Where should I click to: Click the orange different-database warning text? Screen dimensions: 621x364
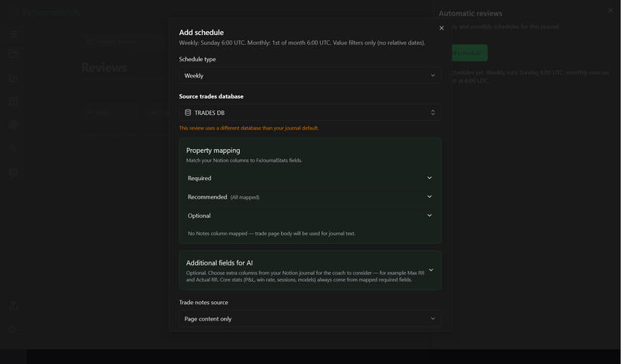tap(248, 128)
